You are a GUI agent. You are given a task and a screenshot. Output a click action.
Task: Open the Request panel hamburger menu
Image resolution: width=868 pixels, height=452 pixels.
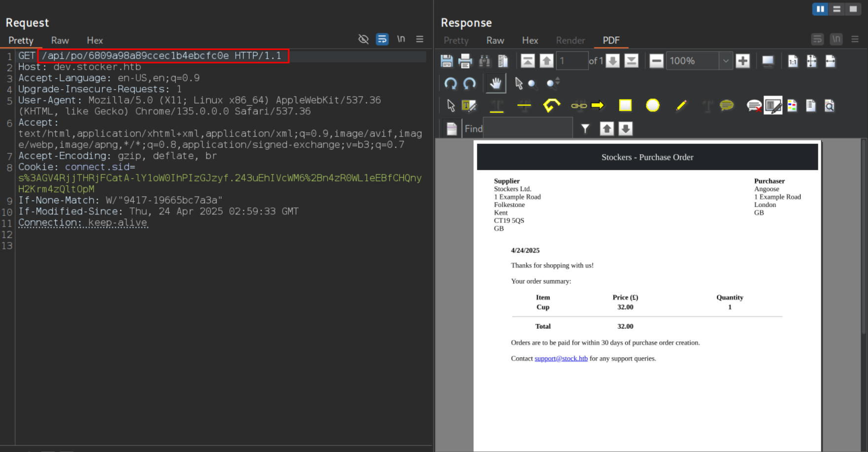[419, 39]
